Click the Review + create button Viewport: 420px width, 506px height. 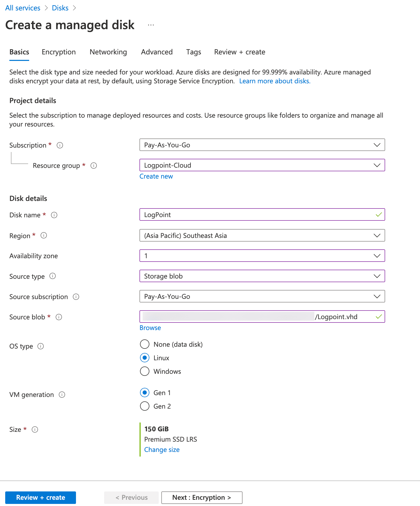pos(40,497)
